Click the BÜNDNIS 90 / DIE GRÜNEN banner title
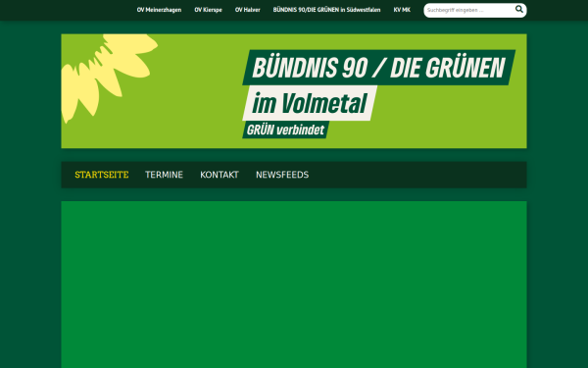Image resolution: width=588 pixels, height=368 pixels. pyautogui.click(x=378, y=68)
